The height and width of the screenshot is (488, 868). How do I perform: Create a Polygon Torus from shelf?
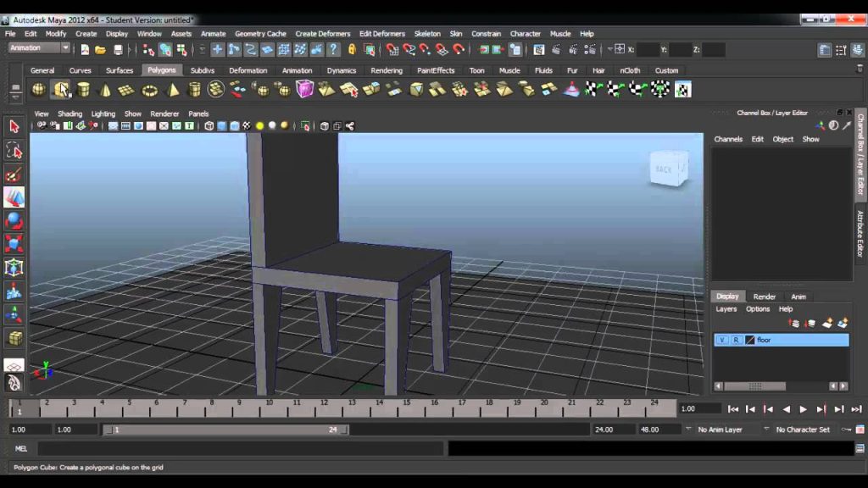coord(149,89)
